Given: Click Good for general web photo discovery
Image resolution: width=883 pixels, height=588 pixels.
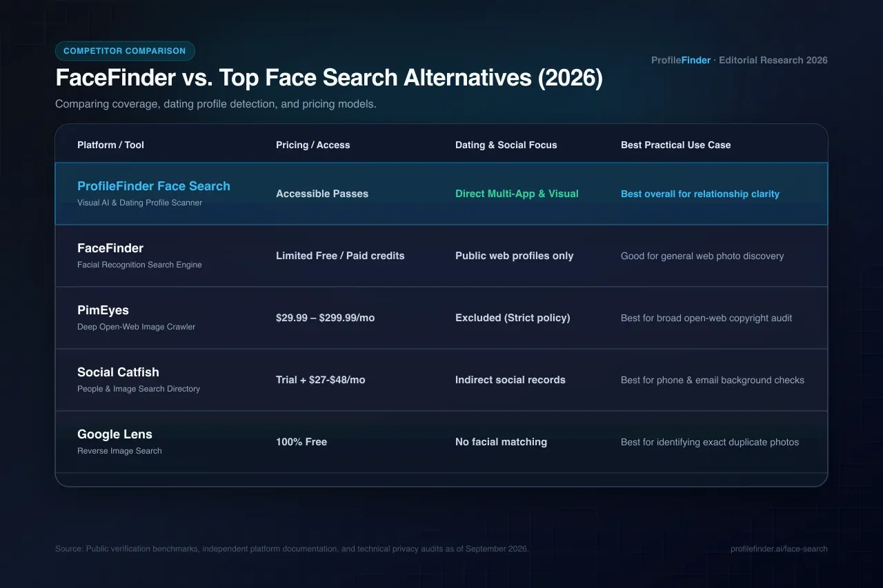Looking at the screenshot, I should 702,256.
